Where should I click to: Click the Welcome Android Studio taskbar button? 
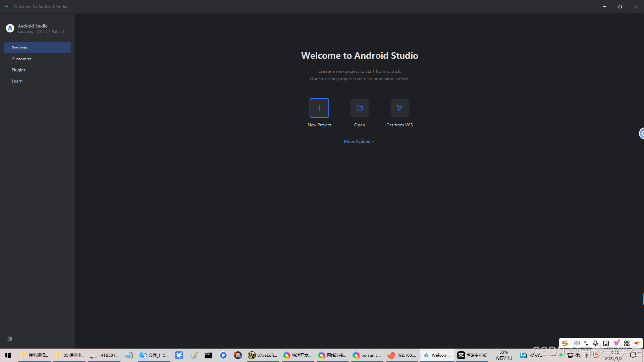(x=437, y=355)
